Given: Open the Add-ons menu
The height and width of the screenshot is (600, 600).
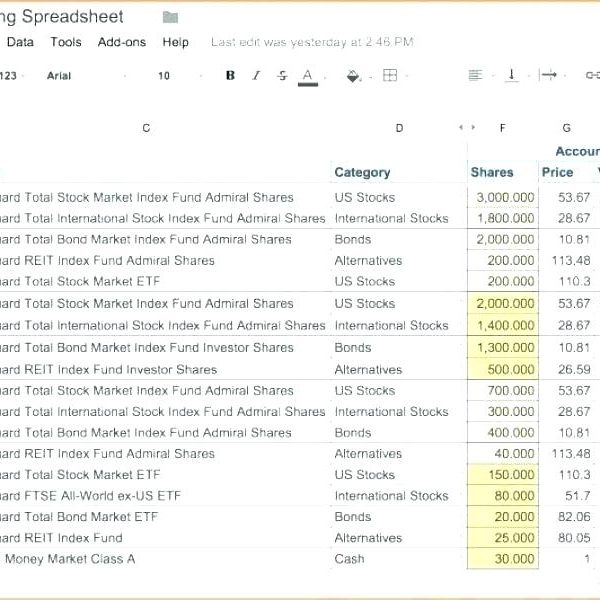Looking at the screenshot, I should click(x=122, y=42).
